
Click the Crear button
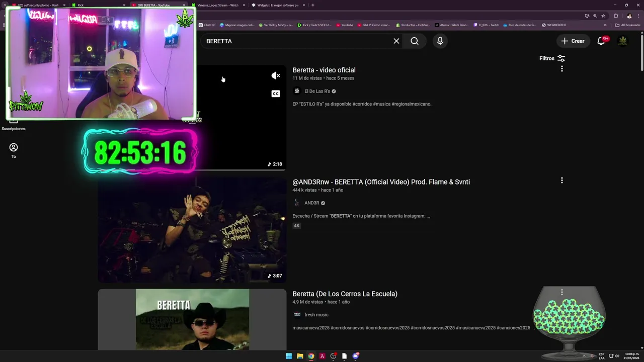(573, 41)
